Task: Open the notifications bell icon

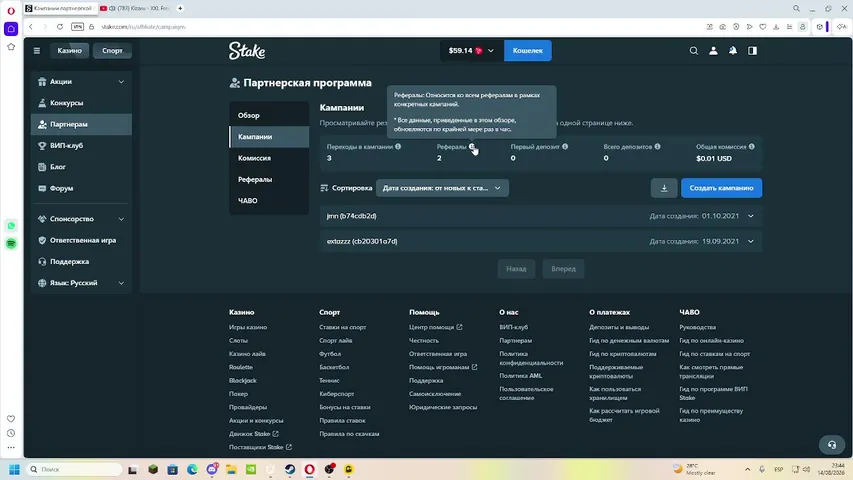Action: click(733, 51)
